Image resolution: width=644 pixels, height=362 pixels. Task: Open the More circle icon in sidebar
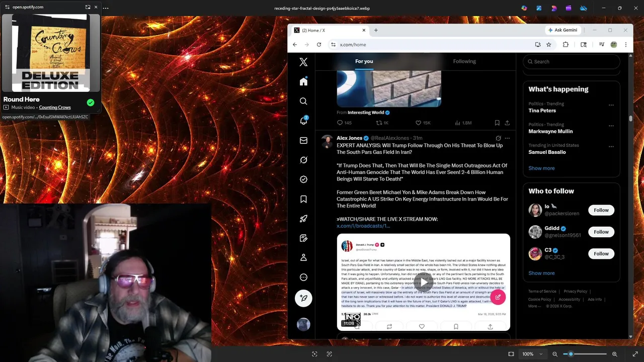click(303, 277)
